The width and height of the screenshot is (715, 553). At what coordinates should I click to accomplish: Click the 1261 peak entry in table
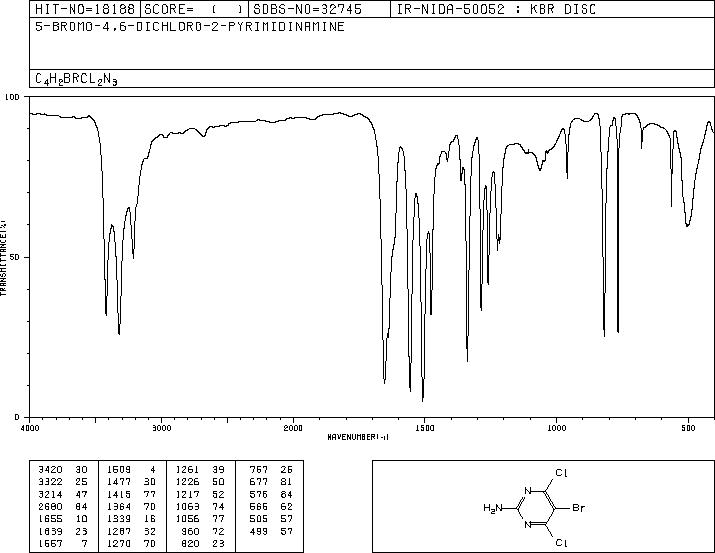pyautogui.click(x=200, y=470)
